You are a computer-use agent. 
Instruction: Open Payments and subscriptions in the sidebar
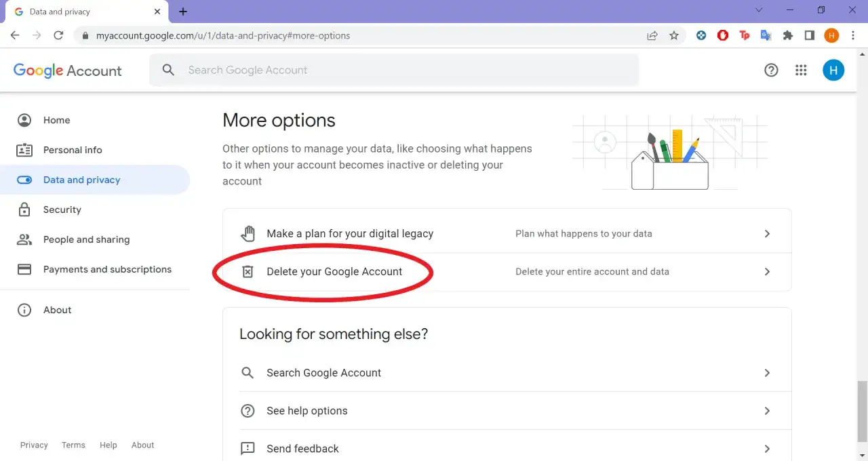tap(95, 269)
